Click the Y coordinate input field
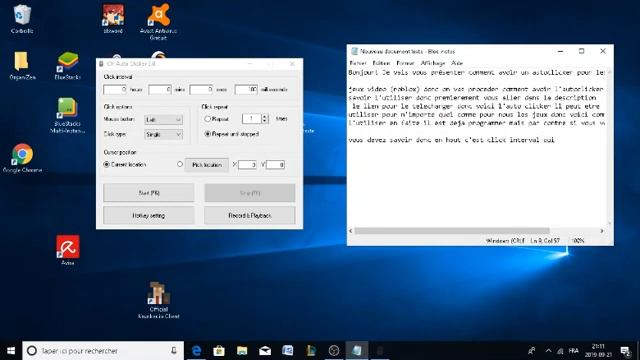640x360 pixels. pos(275,164)
